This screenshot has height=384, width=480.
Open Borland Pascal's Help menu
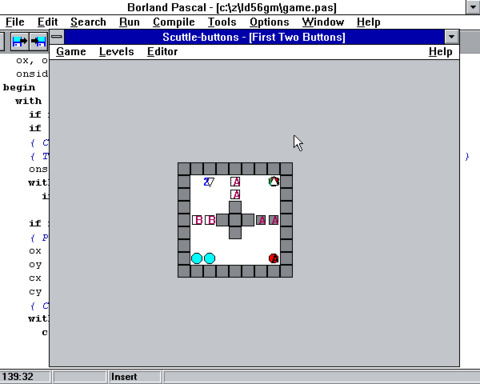point(368,22)
